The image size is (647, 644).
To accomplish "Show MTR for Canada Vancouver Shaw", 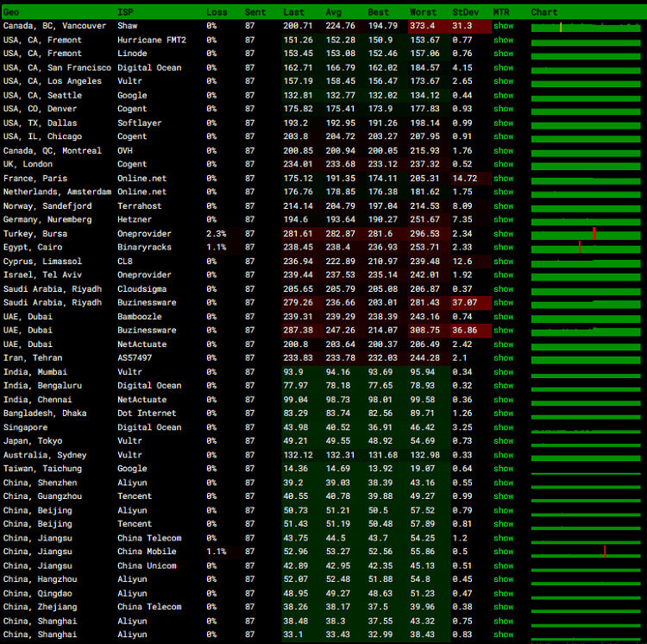I will pyautogui.click(x=504, y=26).
